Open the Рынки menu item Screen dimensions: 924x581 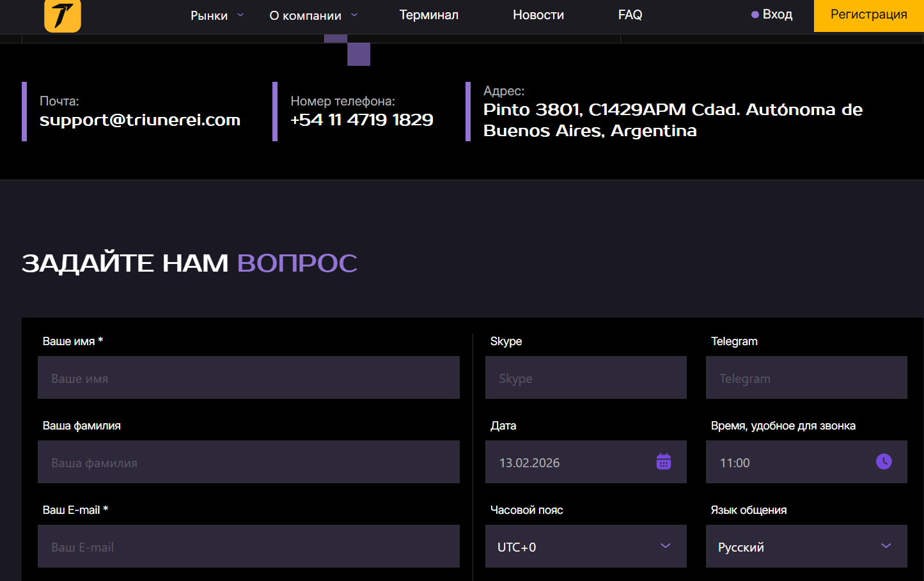click(209, 15)
